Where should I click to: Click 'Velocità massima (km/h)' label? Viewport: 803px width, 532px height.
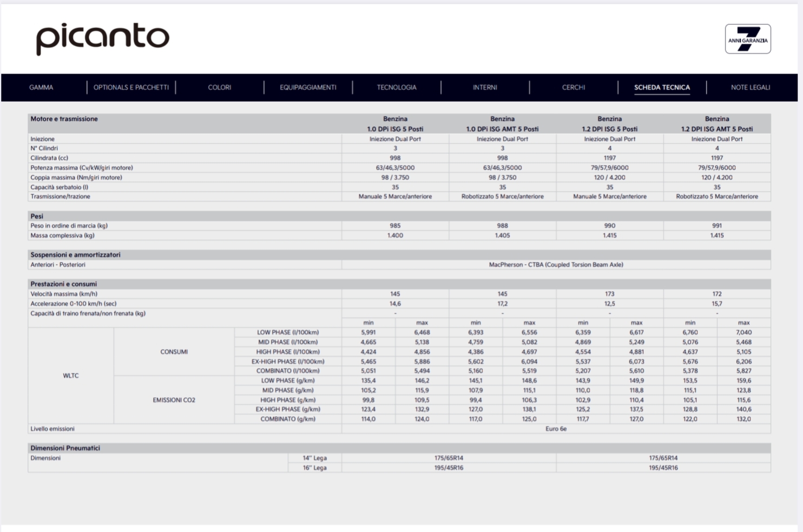point(64,294)
